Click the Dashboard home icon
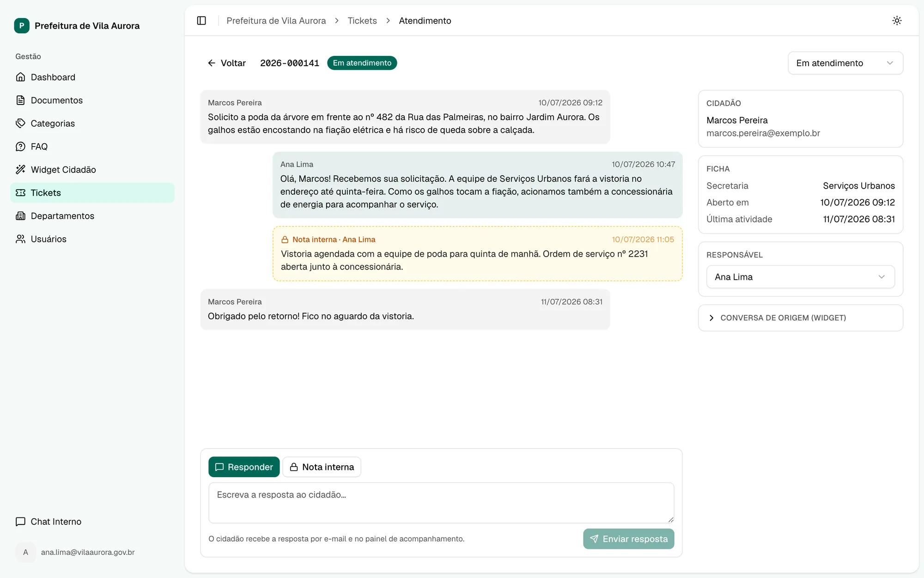Viewport: 924px width, 578px height. point(20,77)
